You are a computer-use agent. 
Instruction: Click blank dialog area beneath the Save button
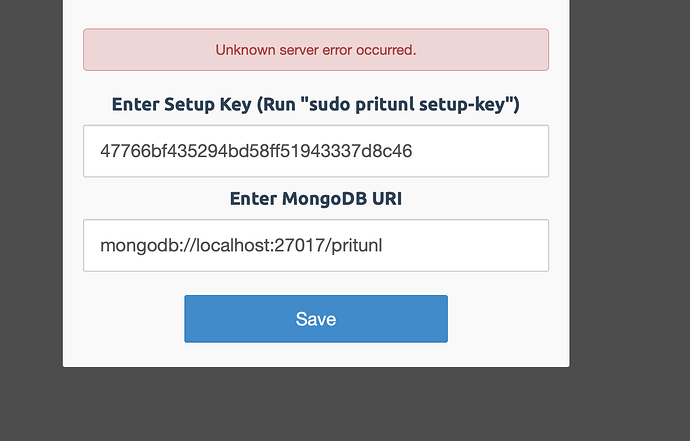coord(316,355)
